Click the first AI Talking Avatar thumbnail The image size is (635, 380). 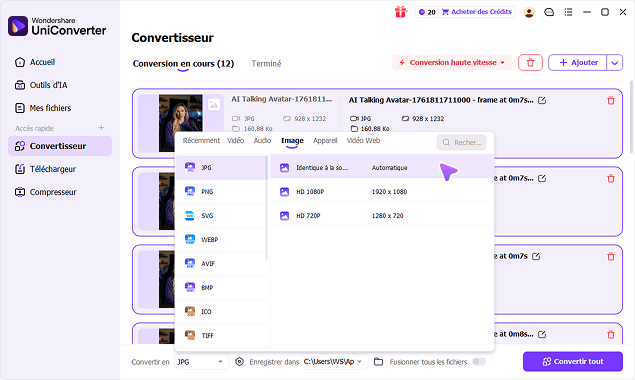point(181,123)
